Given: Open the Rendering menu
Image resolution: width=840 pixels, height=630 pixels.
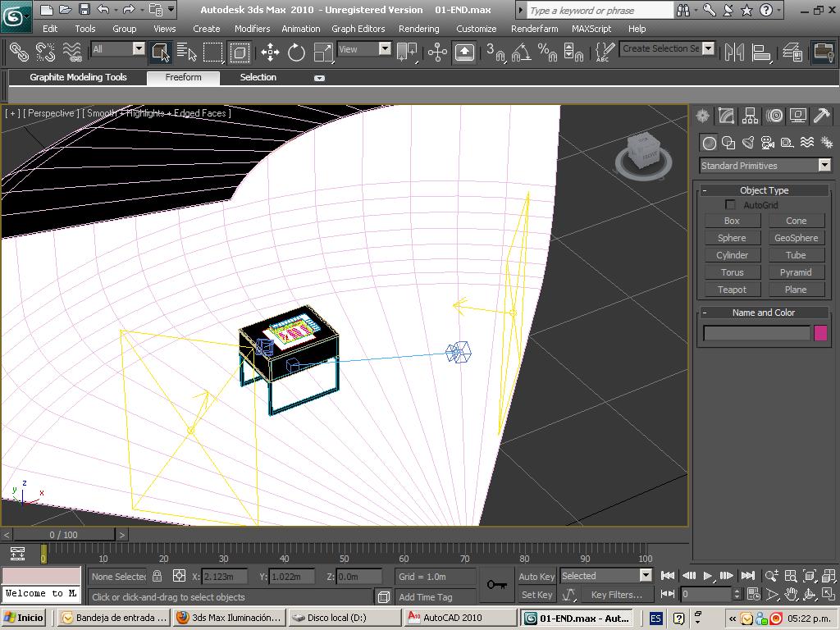Looking at the screenshot, I should pos(419,29).
